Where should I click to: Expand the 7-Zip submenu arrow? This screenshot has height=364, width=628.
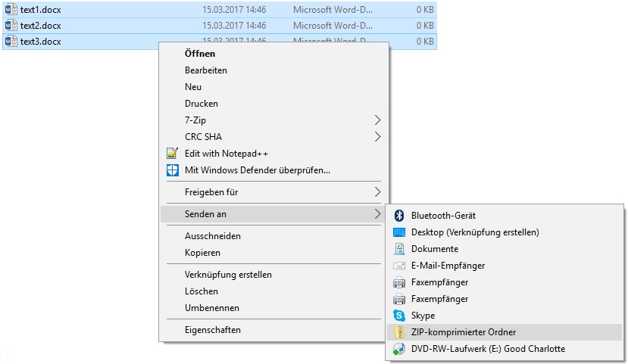point(378,120)
